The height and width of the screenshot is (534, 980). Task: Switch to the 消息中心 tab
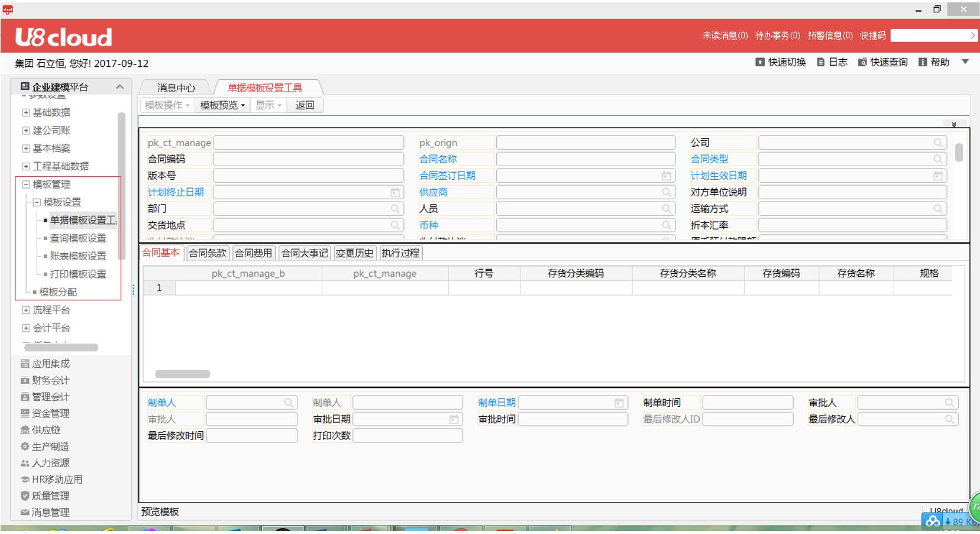pyautogui.click(x=176, y=88)
